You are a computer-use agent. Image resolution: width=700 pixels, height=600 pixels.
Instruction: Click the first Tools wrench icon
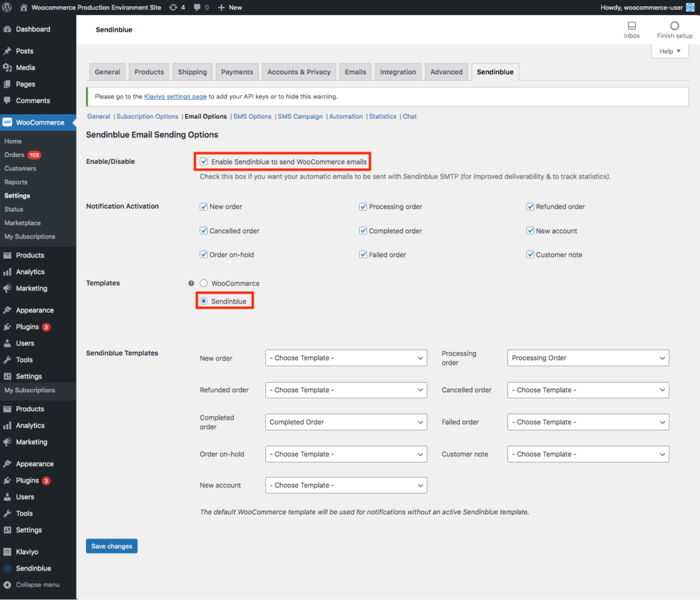[x=7, y=360]
